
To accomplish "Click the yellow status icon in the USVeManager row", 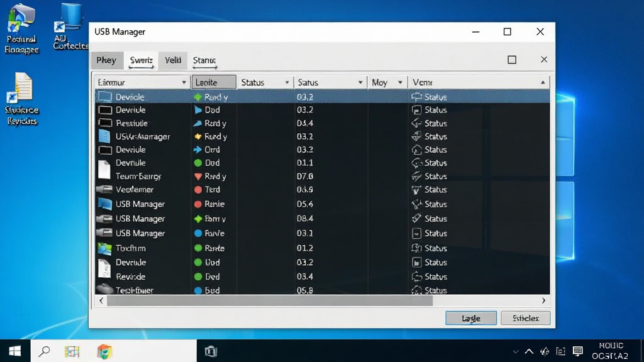I will point(198,136).
